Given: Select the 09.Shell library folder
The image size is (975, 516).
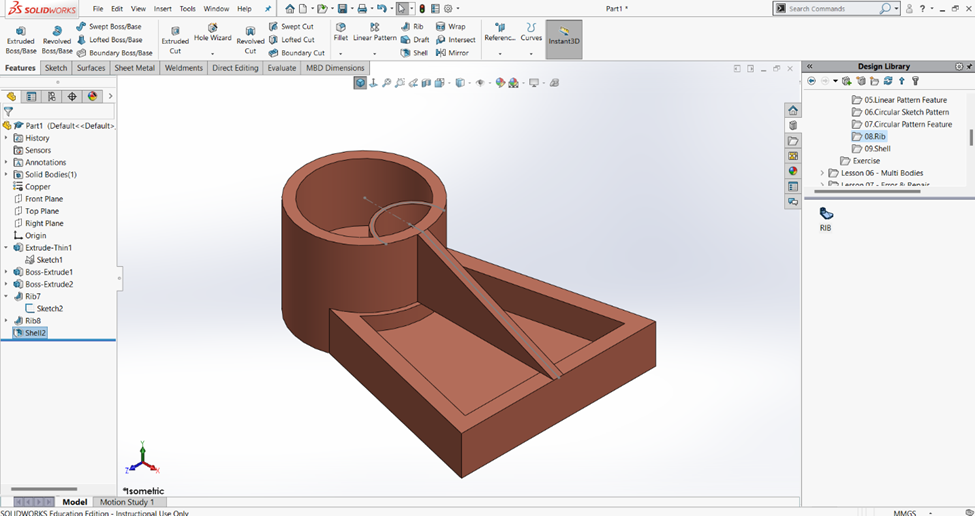Looking at the screenshot, I should click(871, 149).
